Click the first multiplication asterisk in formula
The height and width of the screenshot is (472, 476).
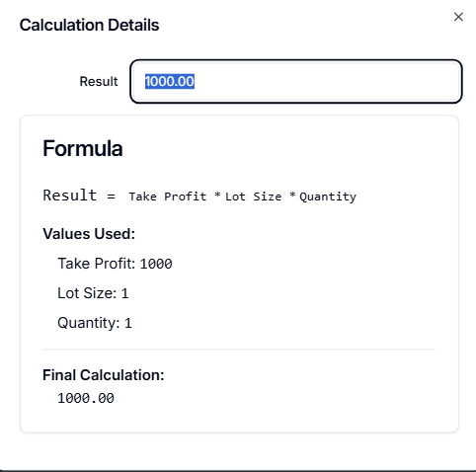pyautogui.click(x=217, y=196)
